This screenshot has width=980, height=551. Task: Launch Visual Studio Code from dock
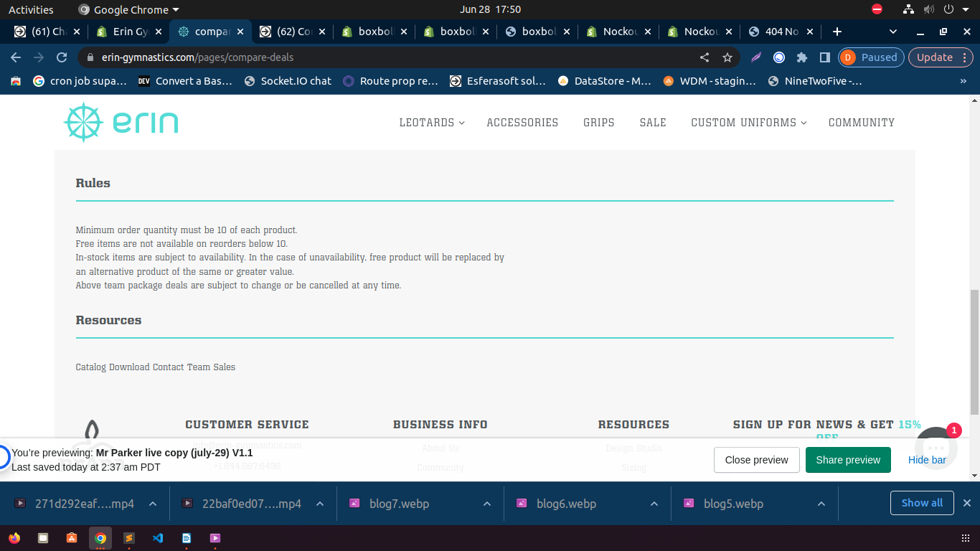158,537
